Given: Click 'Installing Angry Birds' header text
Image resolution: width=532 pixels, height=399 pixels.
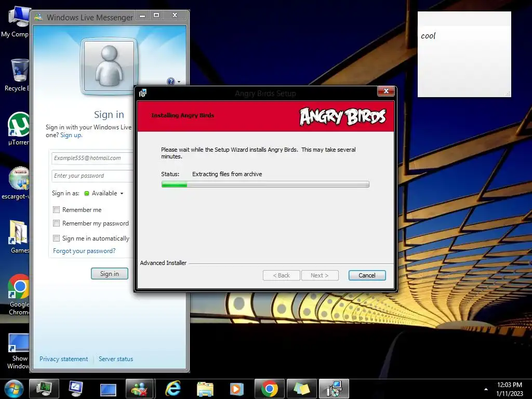Looking at the screenshot, I should click(x=182, y=115).
